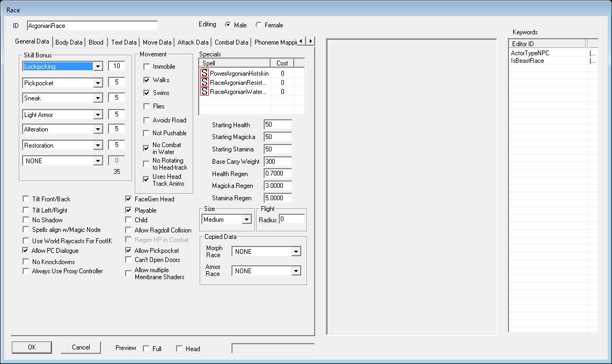Switch to the Move Data tab
The width and height of the screenshot is (612, 364).
[x=157, y=42]
